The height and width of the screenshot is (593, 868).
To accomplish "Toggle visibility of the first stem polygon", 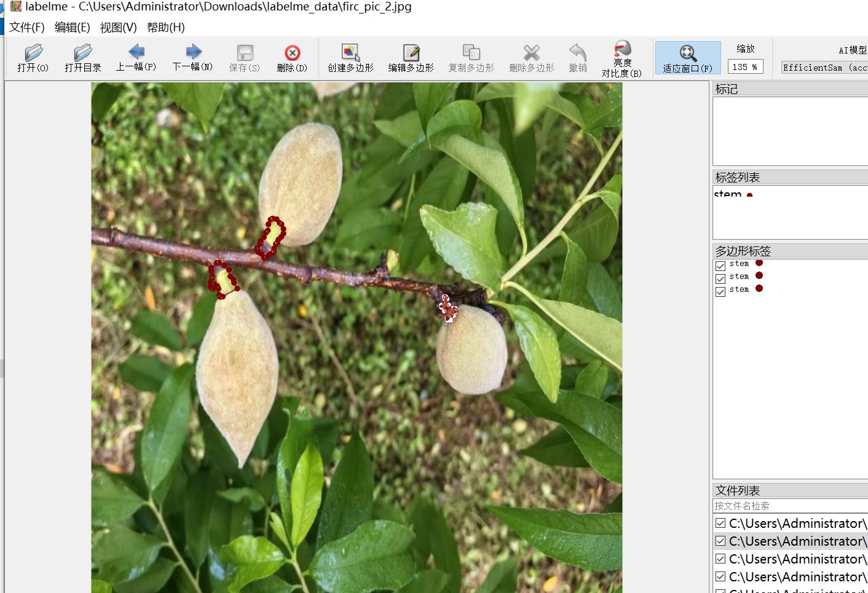I will point(720,265).
